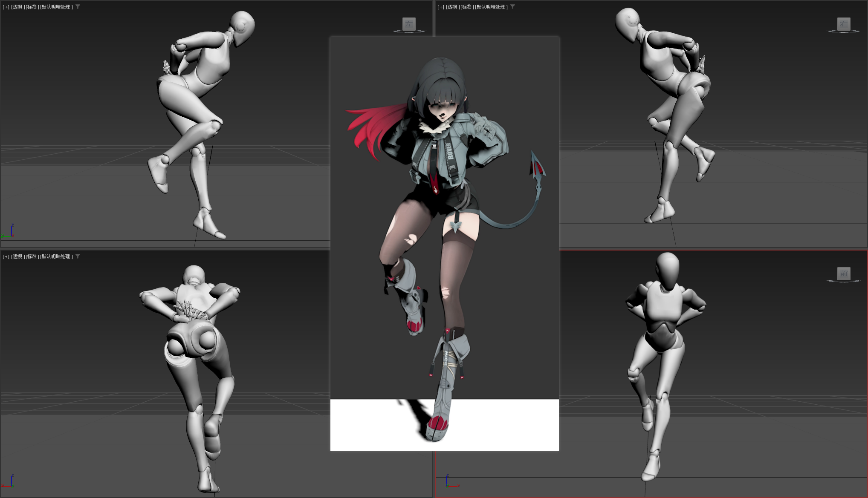
Task: Open the [+] menu in top-left viewport
Action: coord(6,7)
